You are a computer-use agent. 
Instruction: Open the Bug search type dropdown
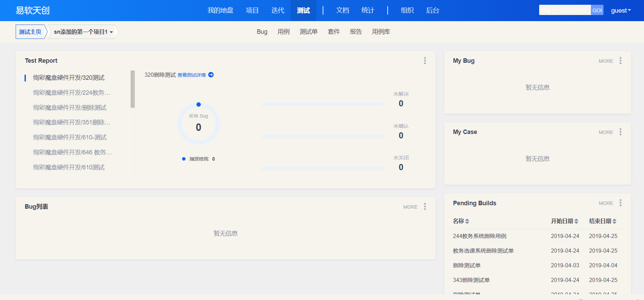(549, 10)
